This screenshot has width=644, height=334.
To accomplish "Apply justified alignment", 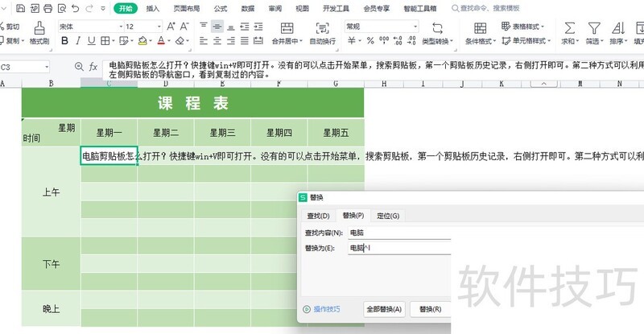I will pos(245,41).
